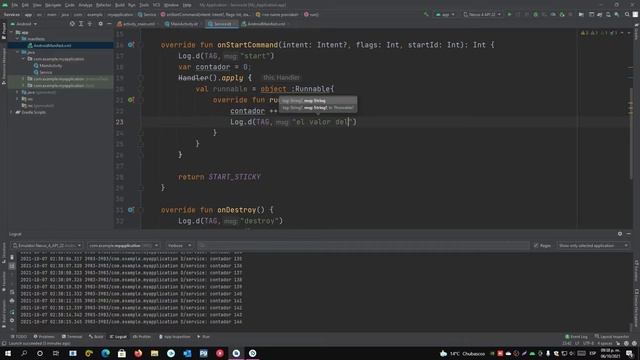Image resolution: width=640 pixels, height=360 pixels.
Task: Click the override gutter icon on line 31
Action: pos(131,210)
